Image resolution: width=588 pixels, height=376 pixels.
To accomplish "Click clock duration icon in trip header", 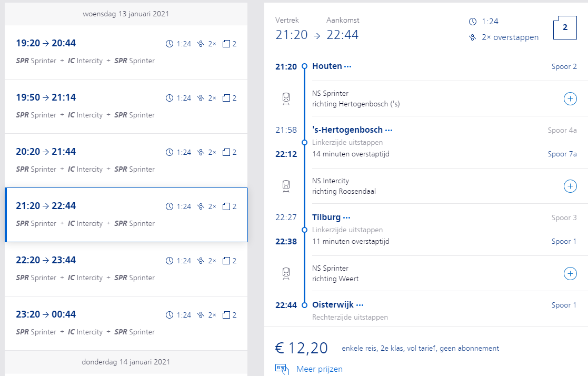I will click(473, 22).
